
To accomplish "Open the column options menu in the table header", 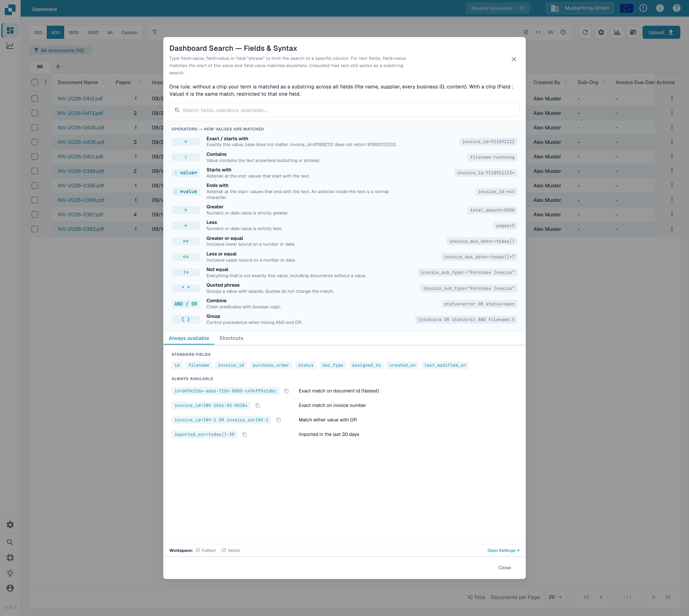I will [46, 82].
